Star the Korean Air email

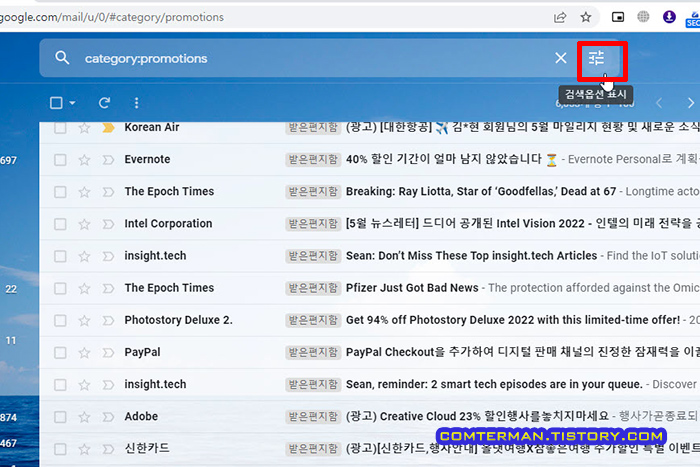point(84,128)
